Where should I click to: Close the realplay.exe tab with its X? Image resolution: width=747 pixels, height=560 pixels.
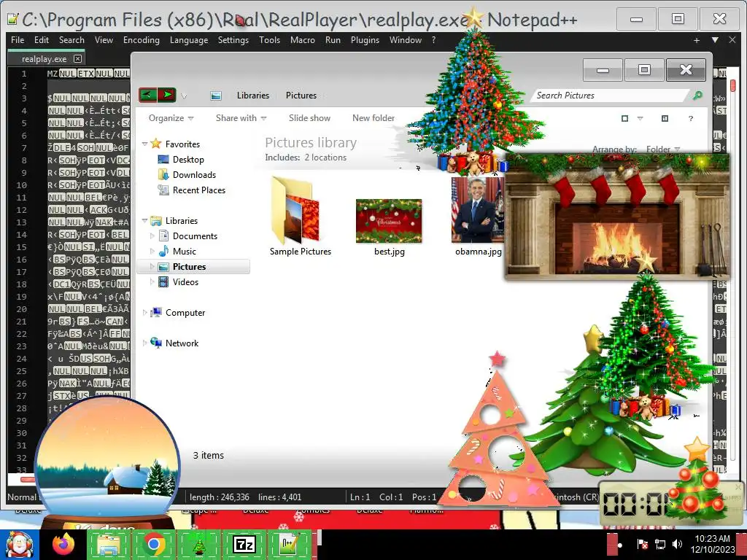77,58
